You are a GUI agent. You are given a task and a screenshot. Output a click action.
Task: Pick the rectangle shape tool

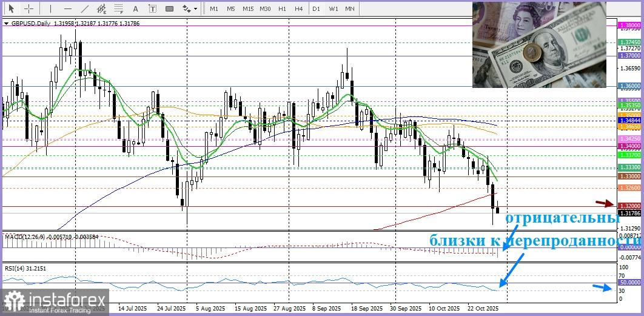coord(169,8)
